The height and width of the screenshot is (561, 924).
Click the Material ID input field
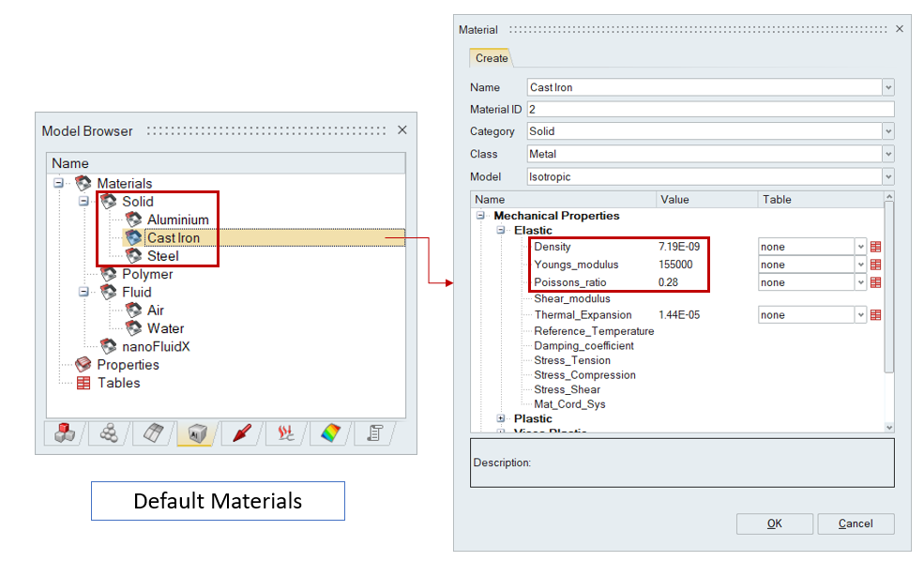(709, 110)
